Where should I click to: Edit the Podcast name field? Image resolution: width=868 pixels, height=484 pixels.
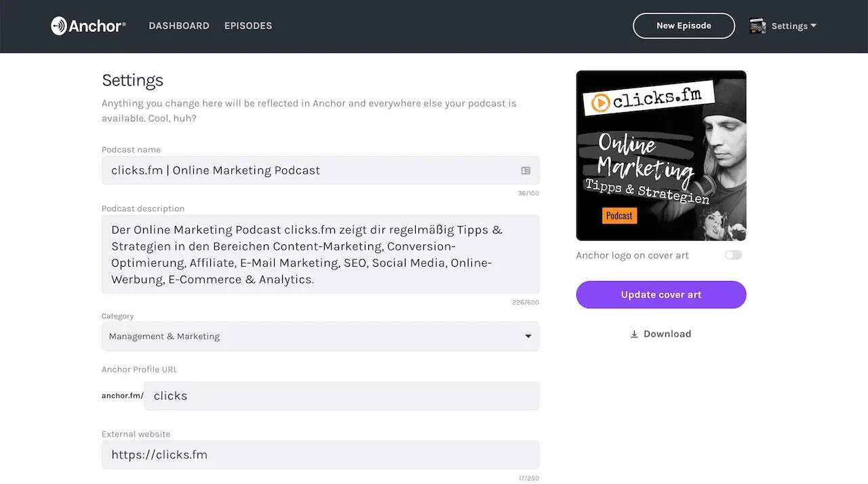tap(320, 170)
